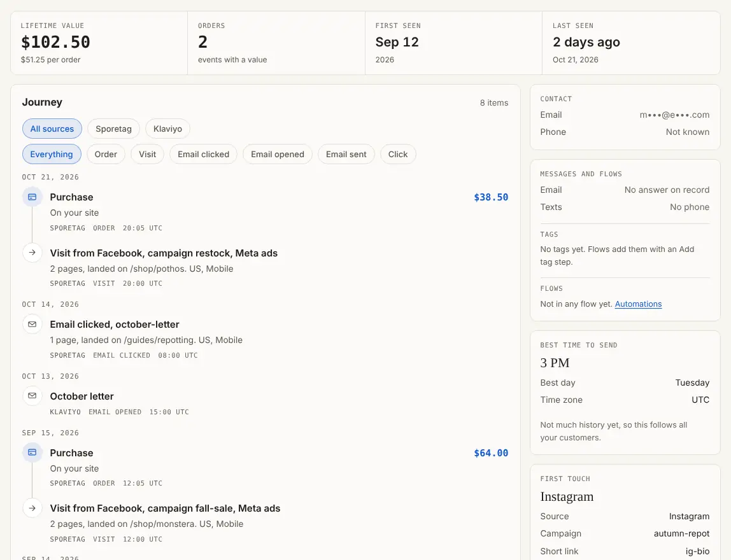731x560 pixels.
Task: Click the First Seen Sep 12 value
Action: point(397,42)
